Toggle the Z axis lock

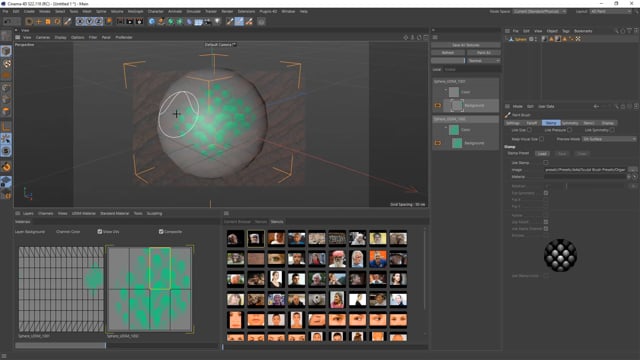(x=98, y=22)
